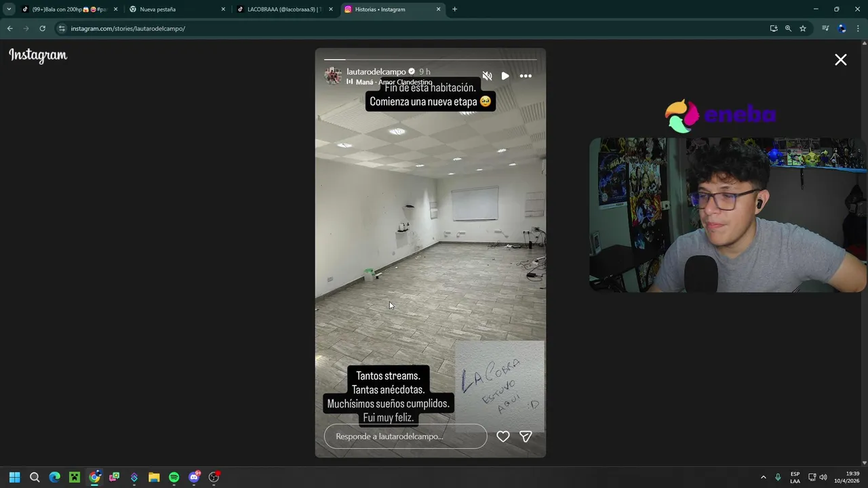Expand the system tray hidden icons chevron
Image resolution: width=868 pixels, height=488 pixels.
[x=764, y=477]
